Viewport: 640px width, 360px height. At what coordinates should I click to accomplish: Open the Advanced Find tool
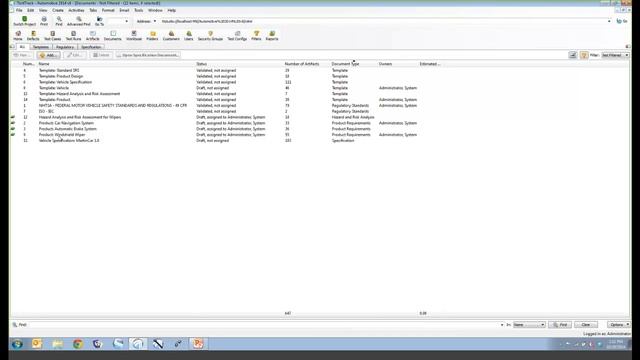point(78,21)
